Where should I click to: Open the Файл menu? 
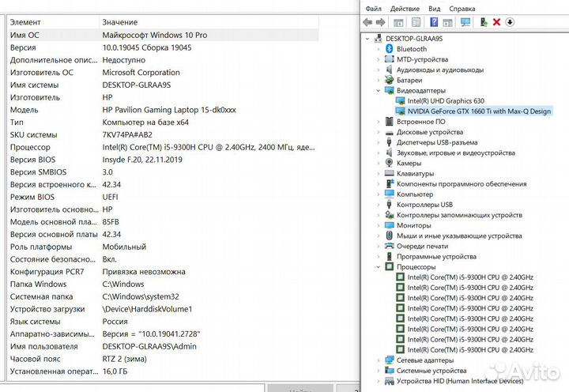374,9
